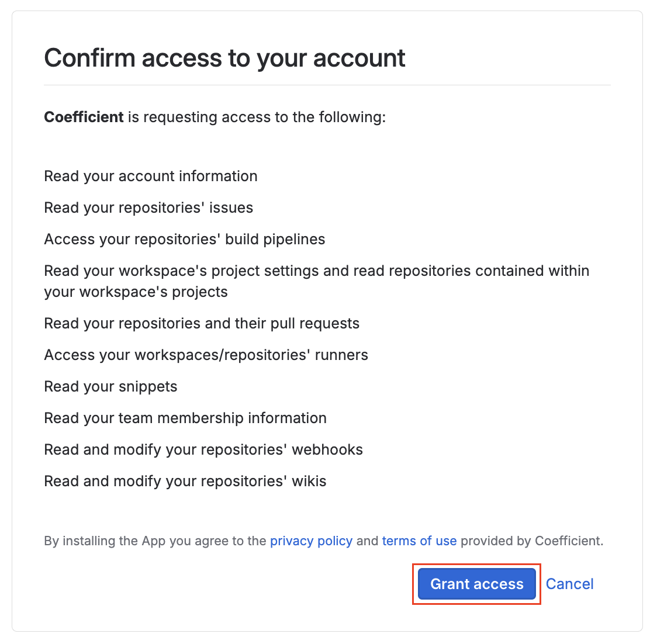
Task: Select 'Read your account information' permission text
Action: (x=151, y=176)
